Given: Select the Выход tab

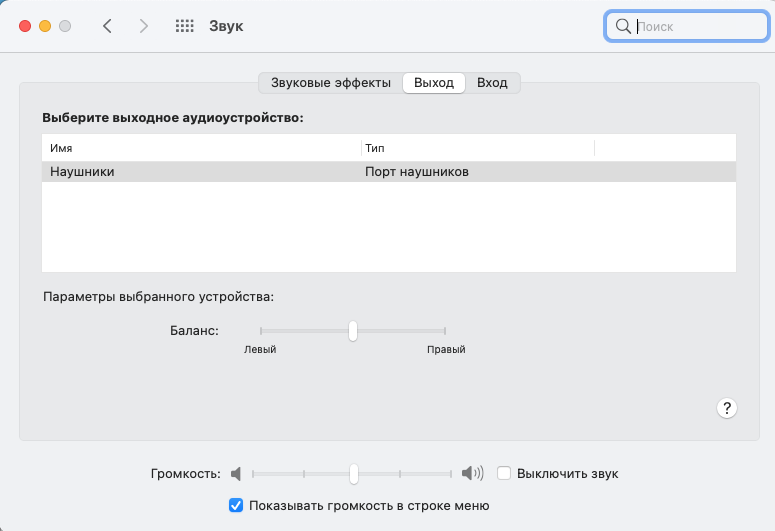Looking at the screenshot, I should [x=434, y=83].
